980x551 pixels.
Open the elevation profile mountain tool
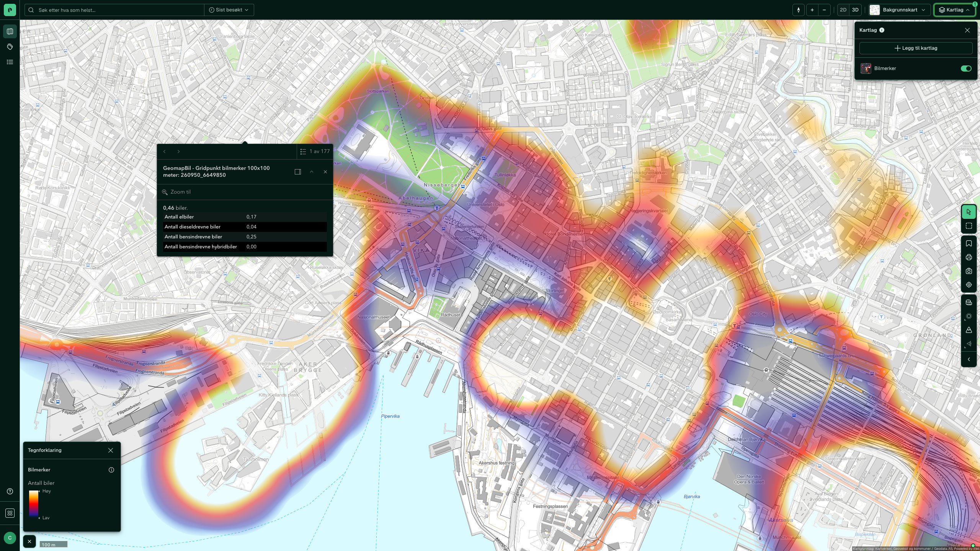(969, 330)
